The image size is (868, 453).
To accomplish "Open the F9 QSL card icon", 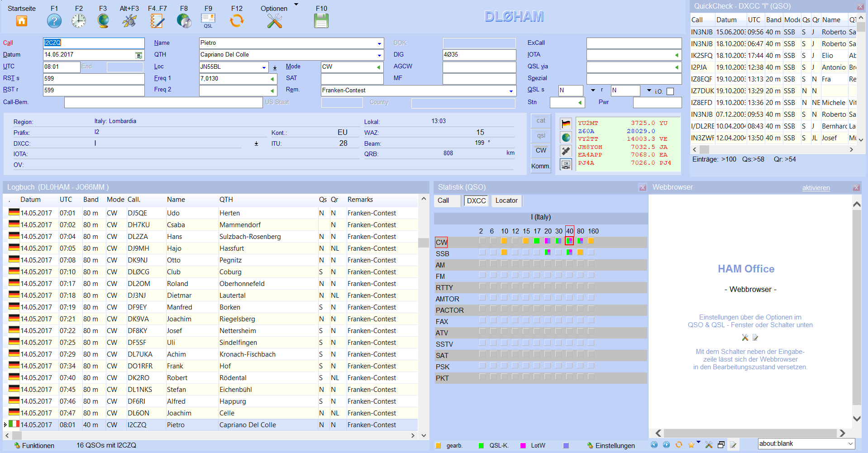I will tap(208, 21).
